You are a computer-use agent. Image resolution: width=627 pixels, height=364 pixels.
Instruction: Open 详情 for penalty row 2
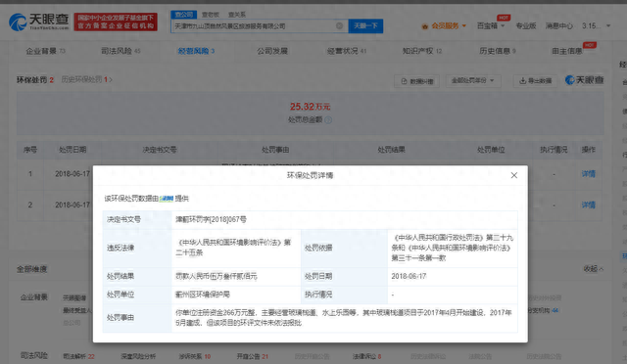pyautogui.click(x=588, y=205)
